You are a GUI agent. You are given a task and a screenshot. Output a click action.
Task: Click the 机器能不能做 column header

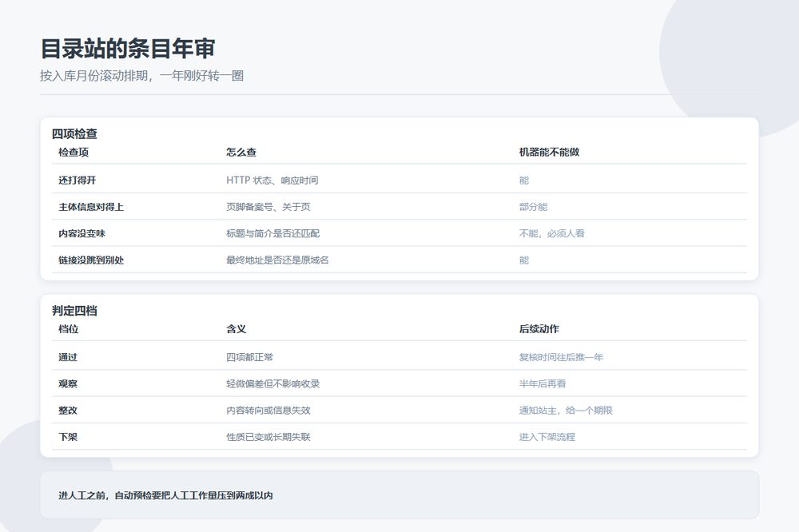[x=549, y=152]
